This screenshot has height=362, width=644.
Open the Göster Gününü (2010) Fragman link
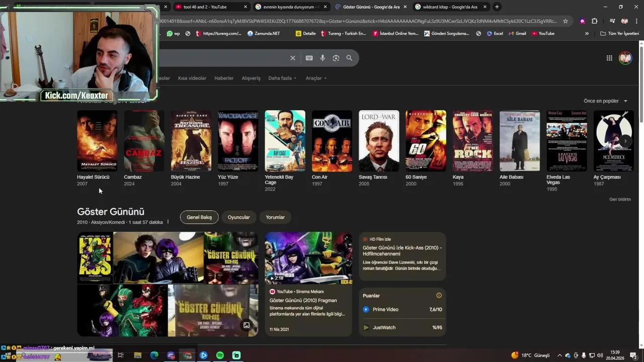tap(303, 300)
